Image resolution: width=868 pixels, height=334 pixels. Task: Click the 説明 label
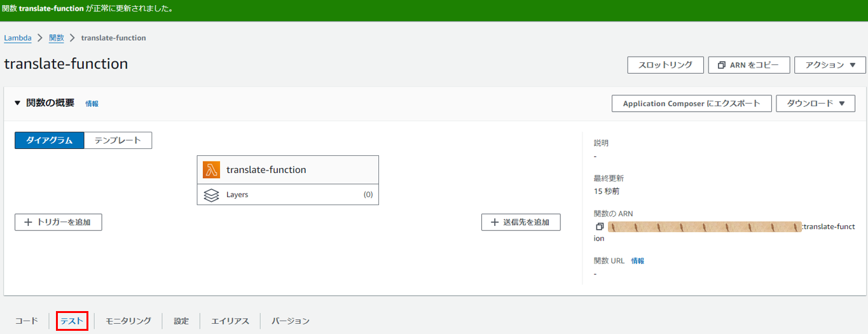coord(601,143)
